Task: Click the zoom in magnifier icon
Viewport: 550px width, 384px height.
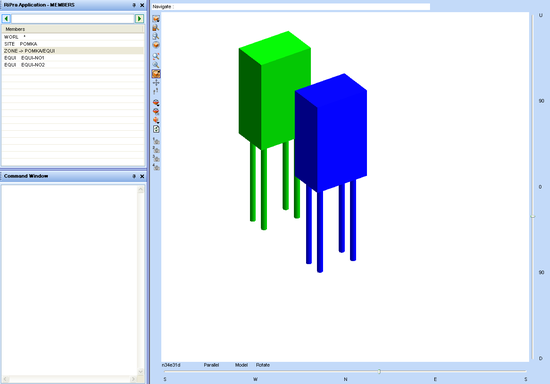Action: point(156,56)
